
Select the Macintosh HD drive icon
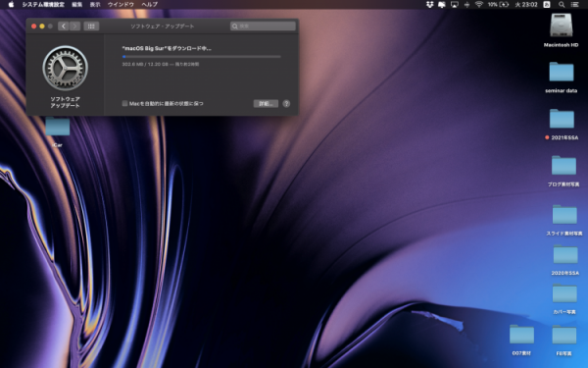click(561, 26)
